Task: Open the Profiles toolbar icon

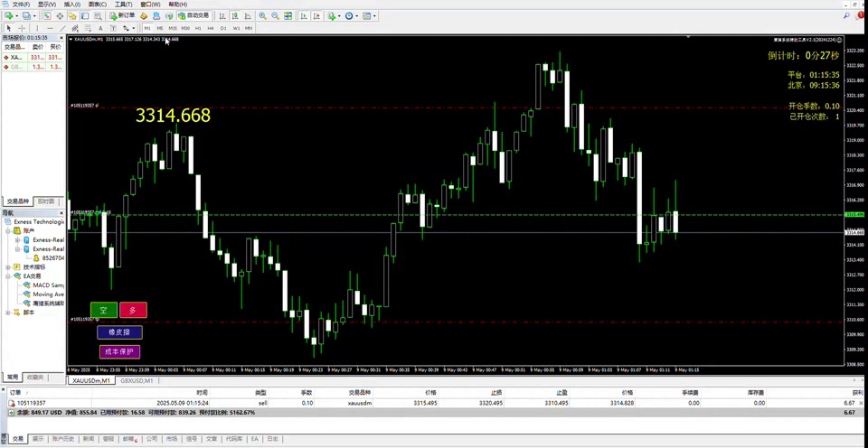Action: (x=26, y=16)
